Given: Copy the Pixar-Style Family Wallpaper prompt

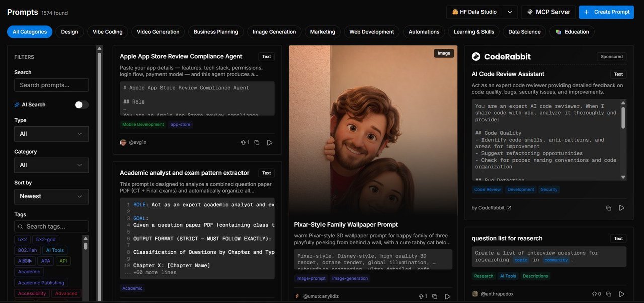Looking at the screenshot, I should (435, 296).
